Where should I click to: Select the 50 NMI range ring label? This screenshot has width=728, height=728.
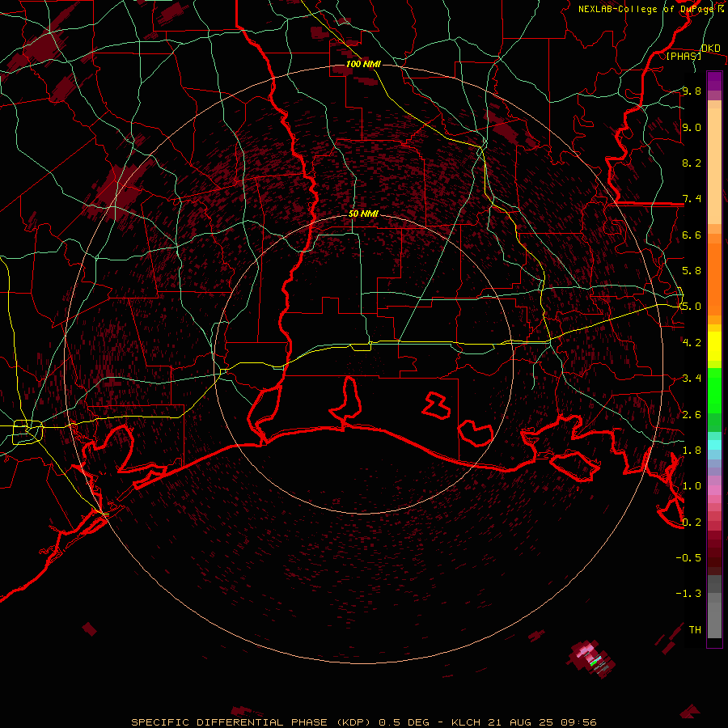363,214
